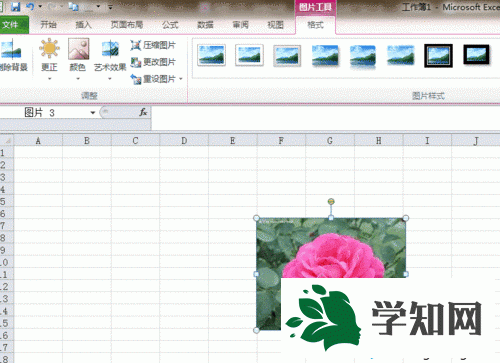The height and width of the screenshot is (363, 500).
Task: Select column I header
Action: [x=427, y=141]
